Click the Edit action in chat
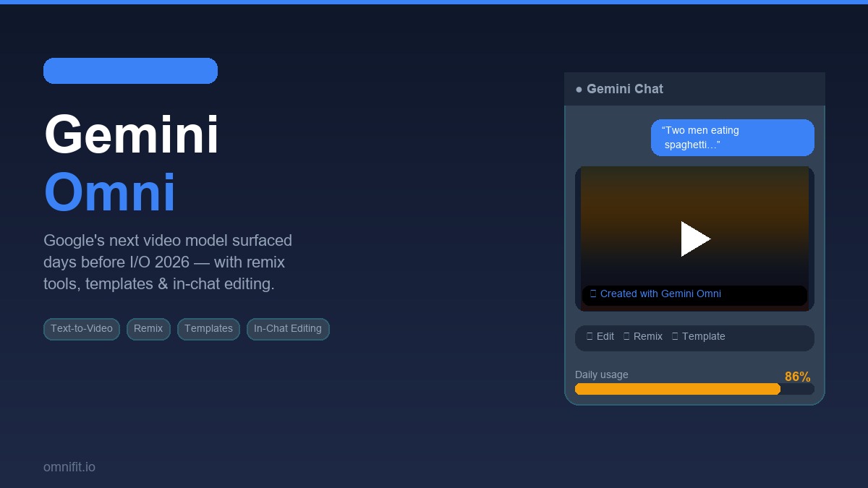Screen dimensions: 868x488 [x=600, y=336]
